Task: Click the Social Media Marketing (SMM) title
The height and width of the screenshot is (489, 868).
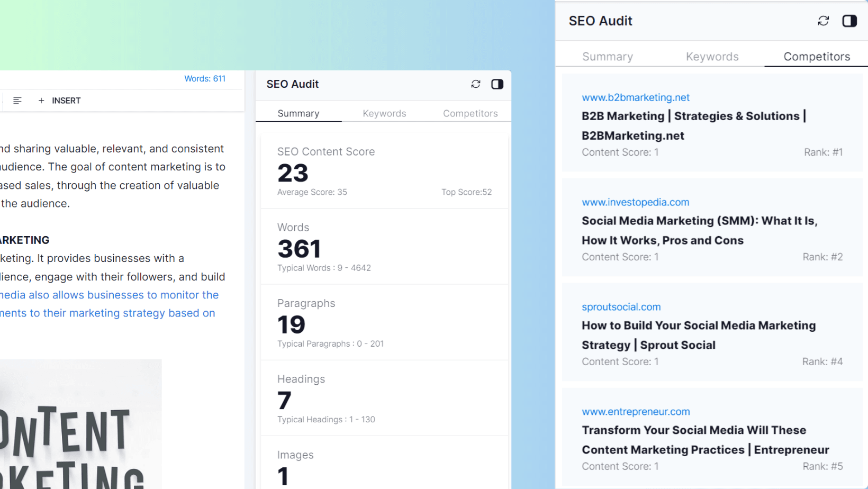Action: [699, 231]
